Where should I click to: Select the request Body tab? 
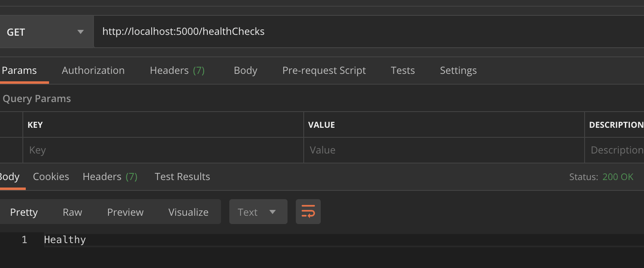245,71
